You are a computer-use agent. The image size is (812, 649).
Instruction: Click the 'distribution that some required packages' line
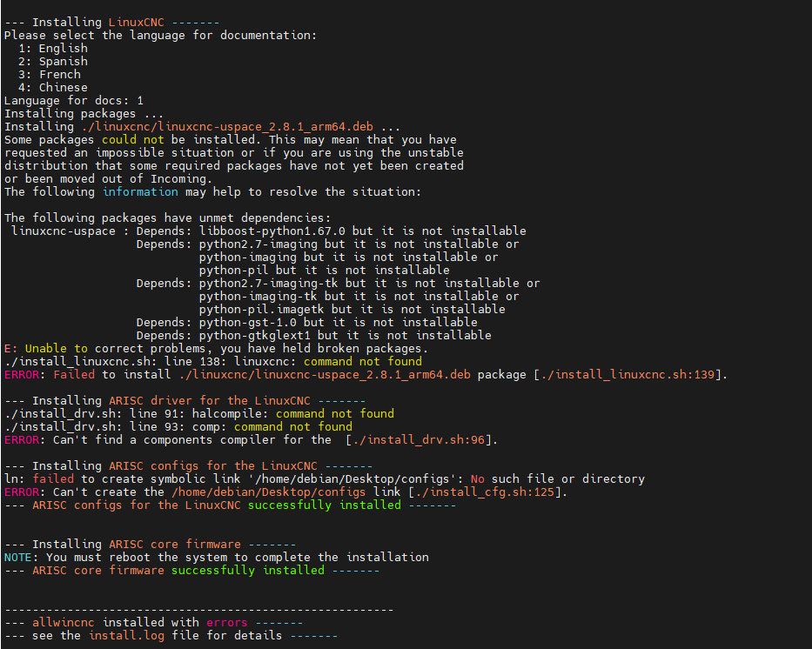(x=234, y=165)
